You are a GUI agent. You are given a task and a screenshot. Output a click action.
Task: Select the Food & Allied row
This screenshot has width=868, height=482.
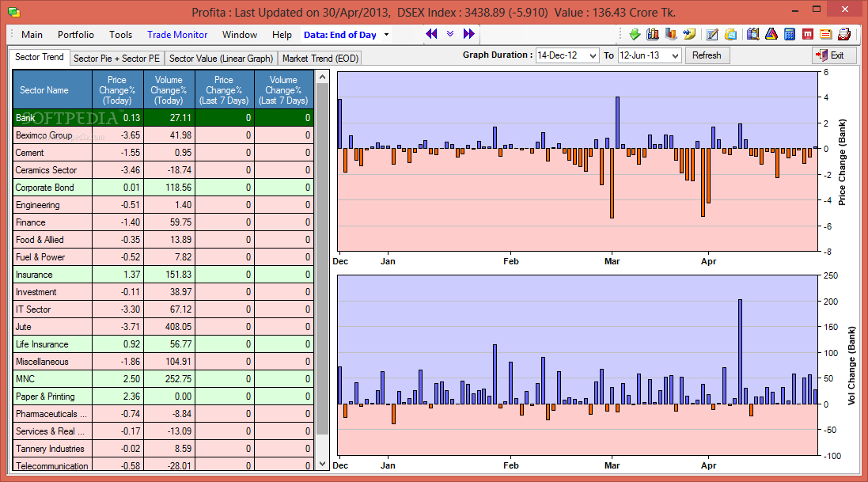coord(163,239)
